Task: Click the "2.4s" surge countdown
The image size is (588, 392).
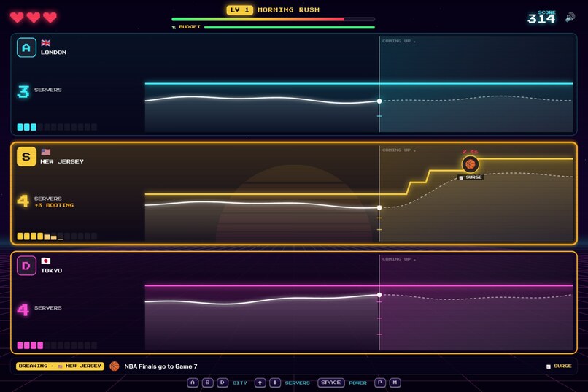Action: click(x=470, y=152)
